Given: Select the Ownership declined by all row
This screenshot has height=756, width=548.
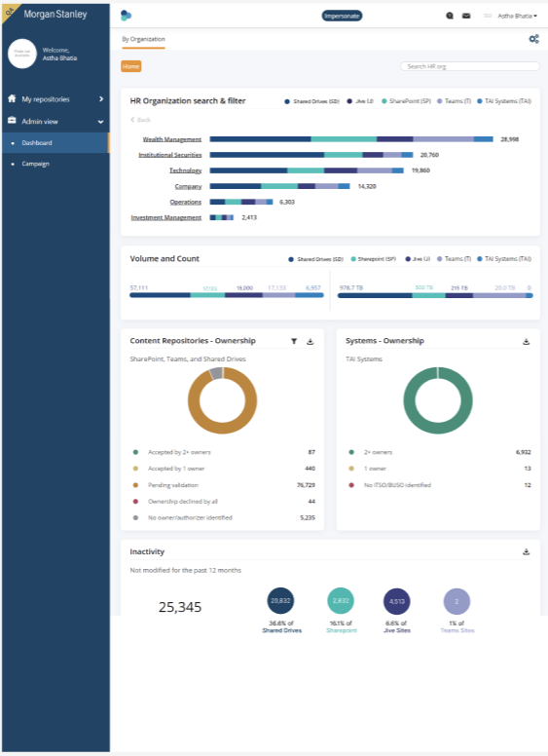Looking at the screenshot, I should [224, 502].
